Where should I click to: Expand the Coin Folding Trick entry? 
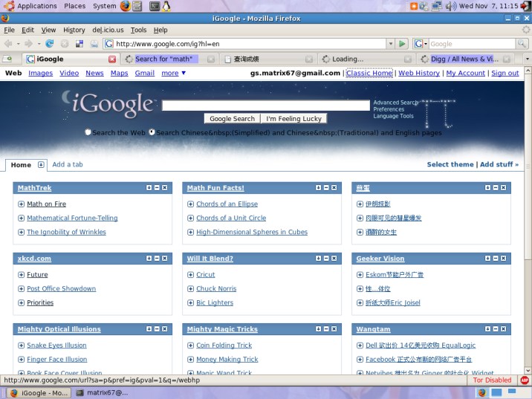point(190,346)
